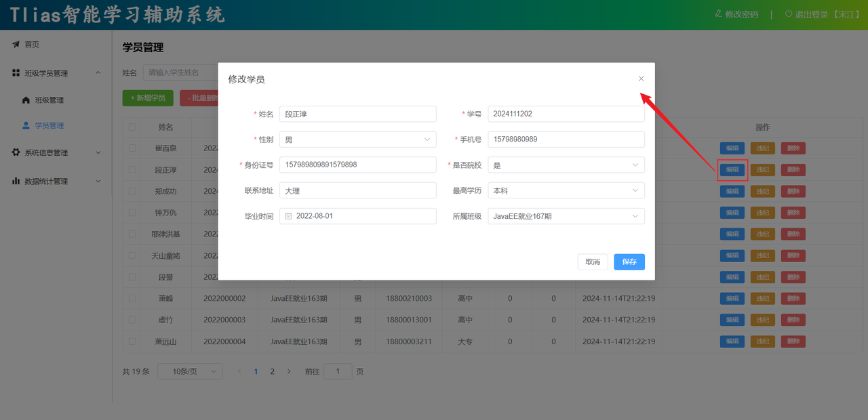868x420 pixels.
Task: Click the student management person icon
Action: coord(26,125)
